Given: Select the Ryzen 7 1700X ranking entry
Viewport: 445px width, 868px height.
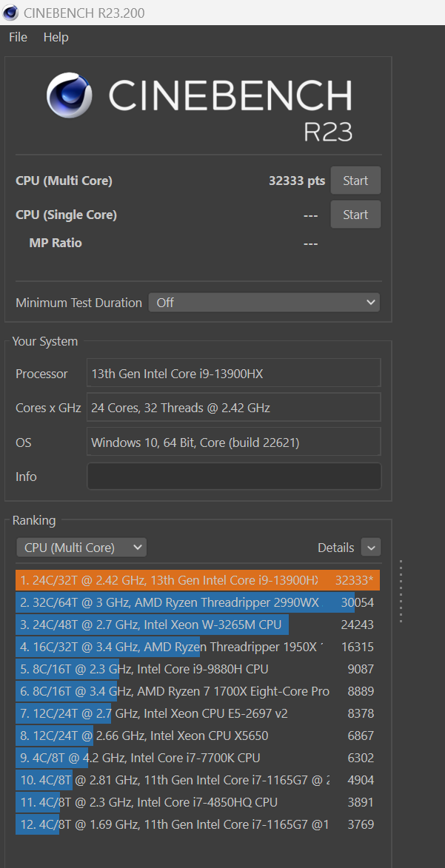Looking at the screenshot, I should click(197, 691).
